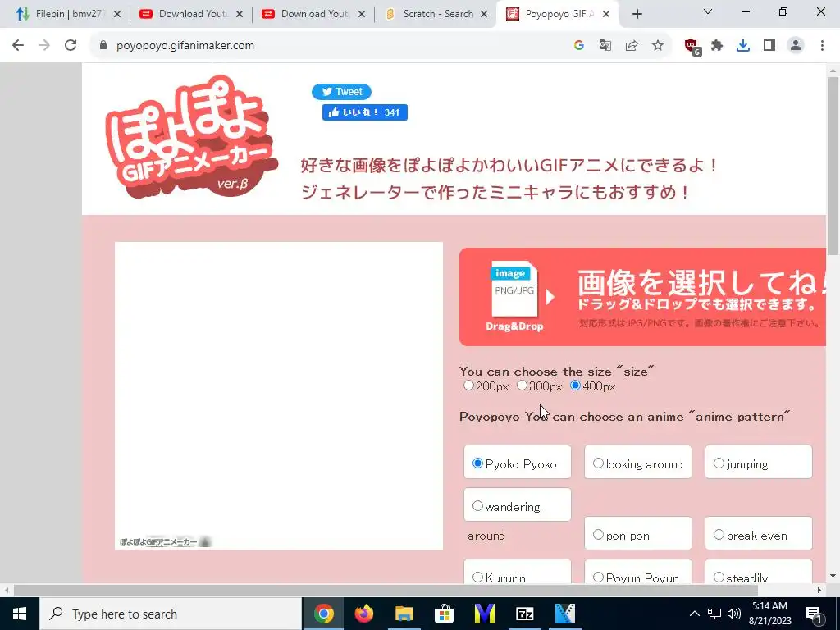Click the horizontal page scrollbar

tap(386, 590)
